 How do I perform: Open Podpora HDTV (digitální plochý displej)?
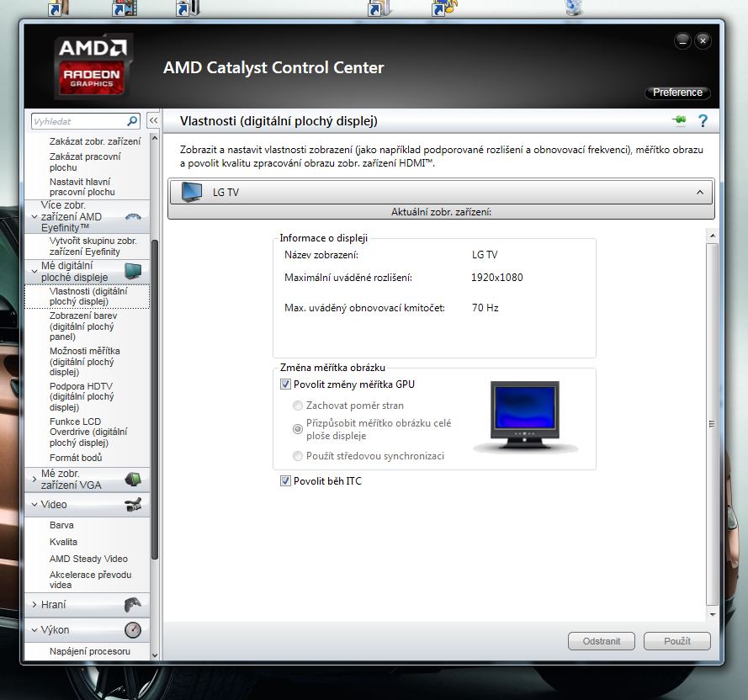82,396
